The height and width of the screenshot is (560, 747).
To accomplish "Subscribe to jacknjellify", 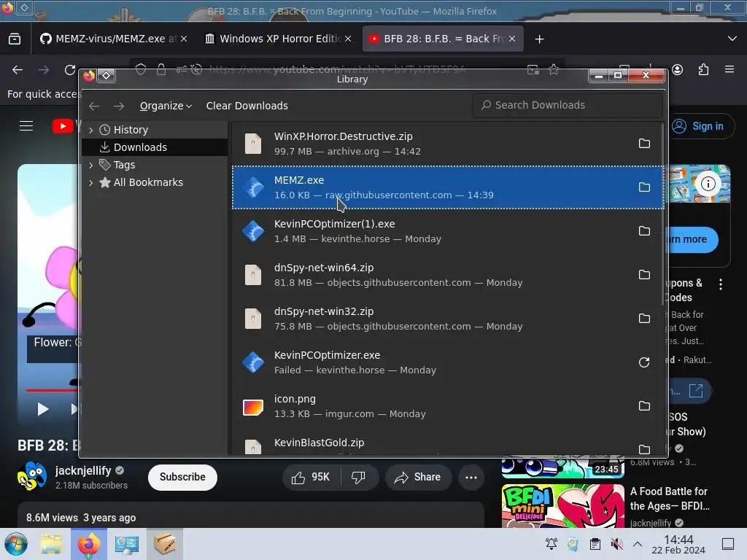I will pyautogui.click(x=182, y=477).
